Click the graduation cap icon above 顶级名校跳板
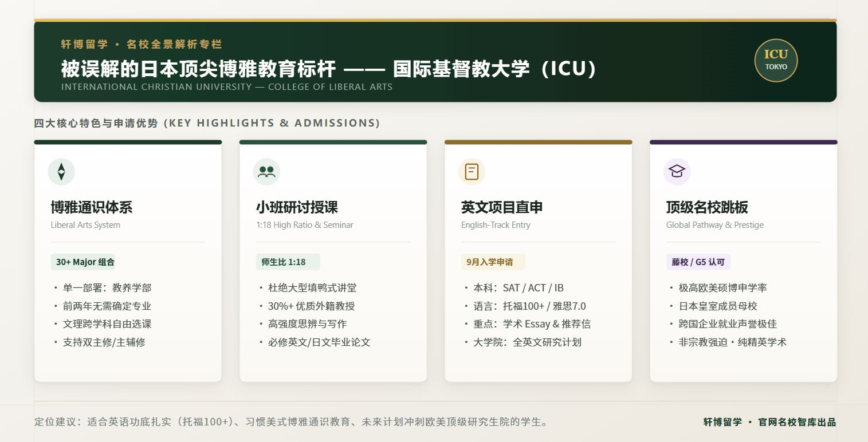Image resolution: width=868 pixels, height=442 pixels. tap(677, 172)
